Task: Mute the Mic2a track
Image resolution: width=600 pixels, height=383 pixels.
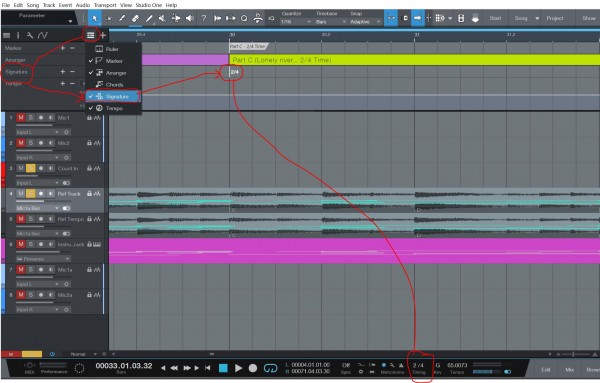Action: (21, 295)
